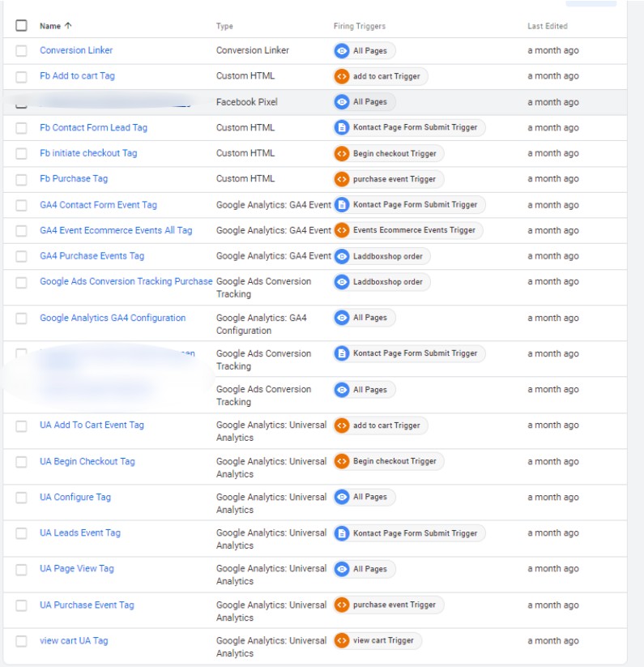This screenshot has width=644, height=667.
Task: Click the view cart Trigger chip
Action: [x=377, y=640]
